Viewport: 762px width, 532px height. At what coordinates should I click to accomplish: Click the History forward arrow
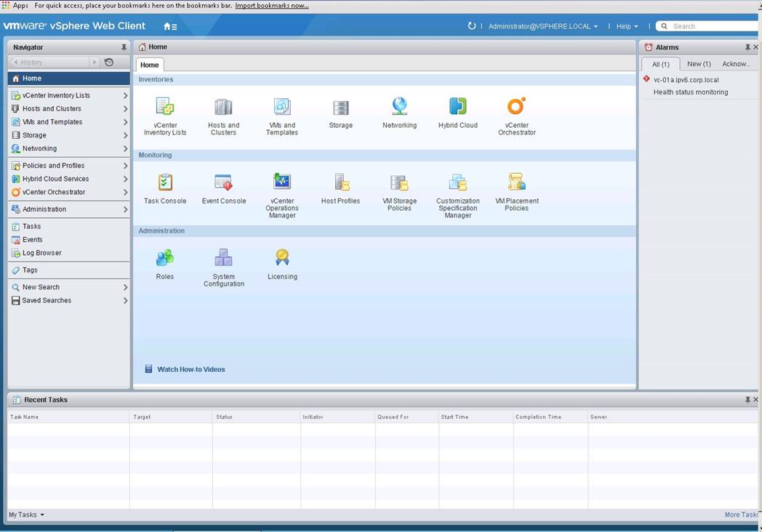[95, 63]
